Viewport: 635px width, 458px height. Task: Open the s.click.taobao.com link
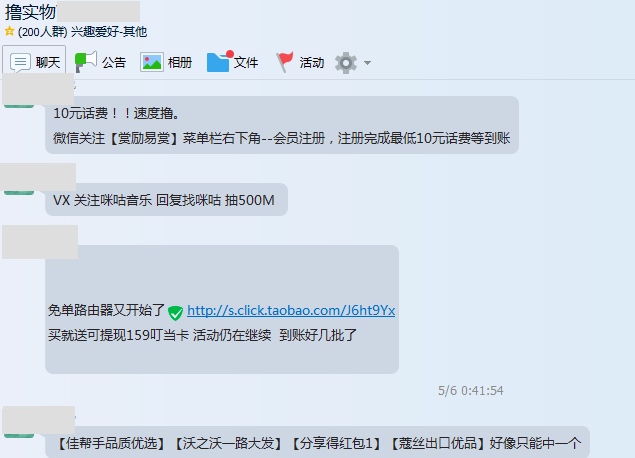291,310
